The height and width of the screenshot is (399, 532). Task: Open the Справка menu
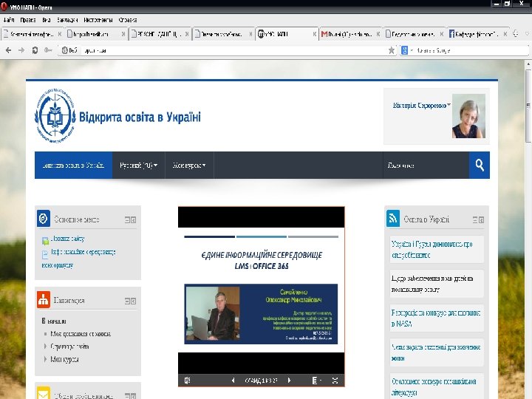pos(128,20)
